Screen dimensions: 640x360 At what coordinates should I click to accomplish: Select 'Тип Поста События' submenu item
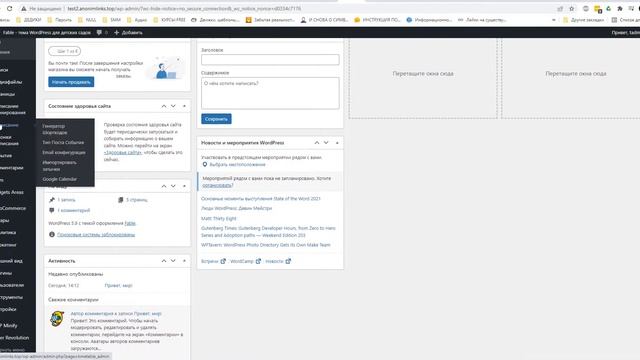coord(63,142)
